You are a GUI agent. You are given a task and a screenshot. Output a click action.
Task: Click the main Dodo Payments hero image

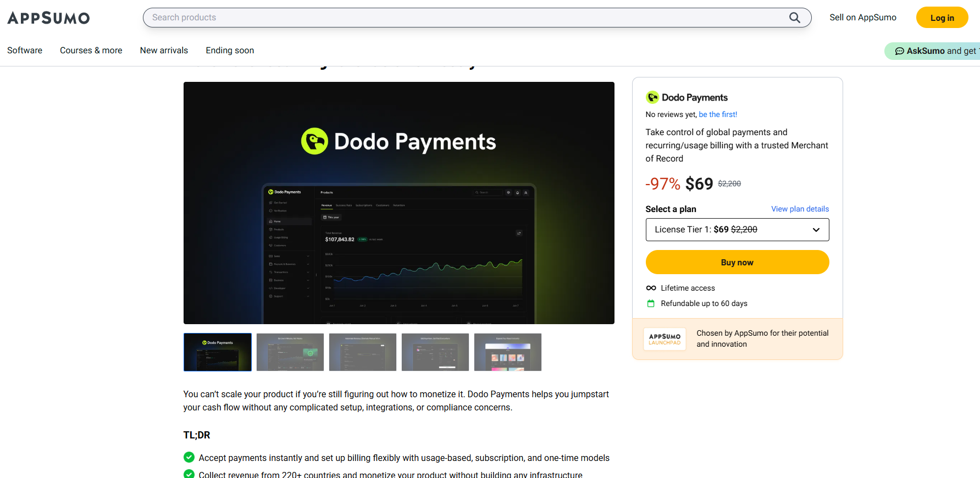[399, 203]
